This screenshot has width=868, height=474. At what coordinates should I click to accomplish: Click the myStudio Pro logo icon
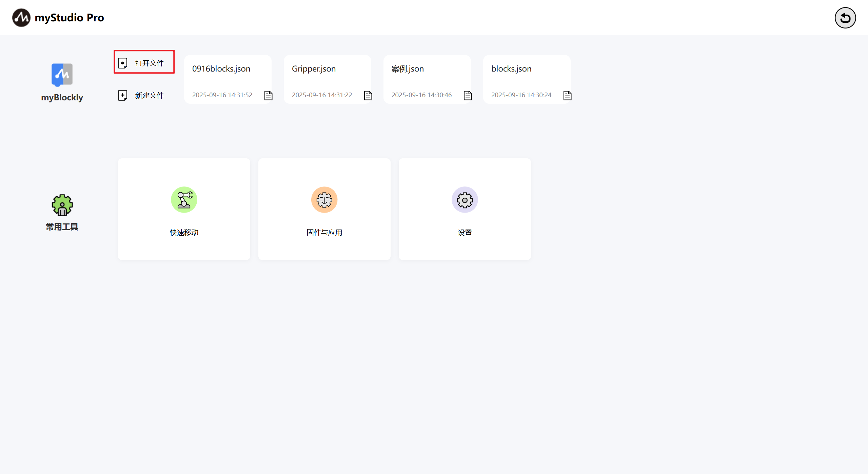(21, 18)
